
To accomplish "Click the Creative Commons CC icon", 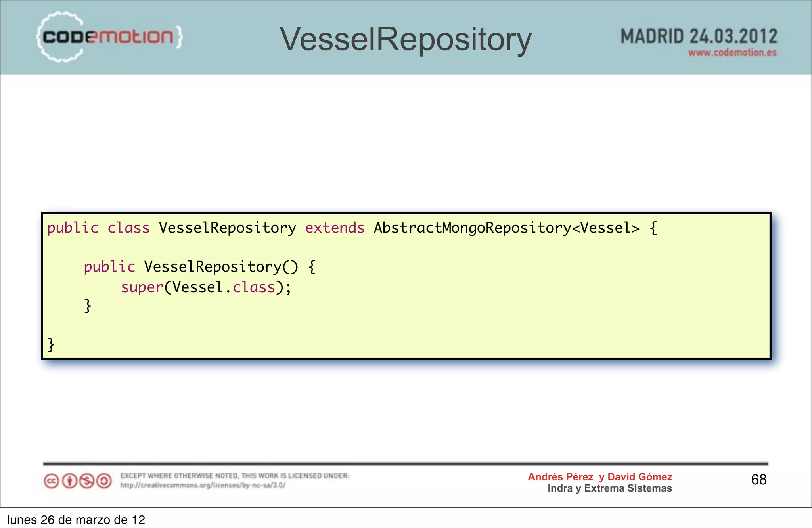I will 52,481.
